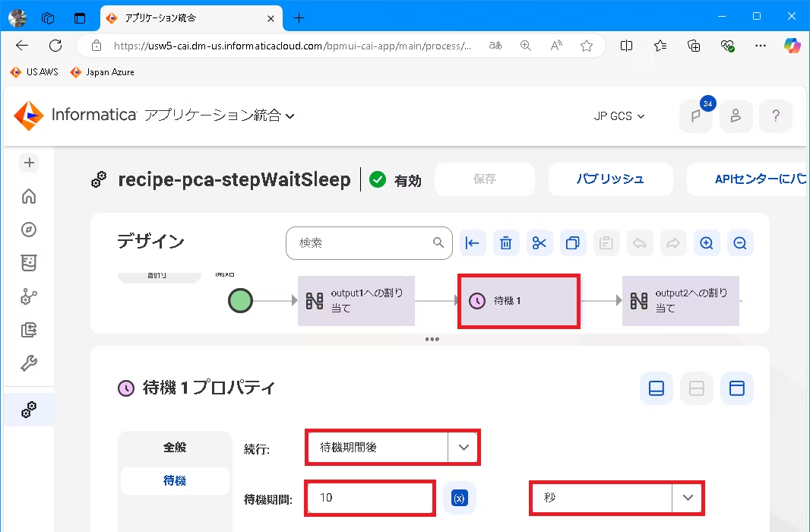Click the New plus icon in sidebar
This screenshot has height=532, width=810.
point(29,163)
